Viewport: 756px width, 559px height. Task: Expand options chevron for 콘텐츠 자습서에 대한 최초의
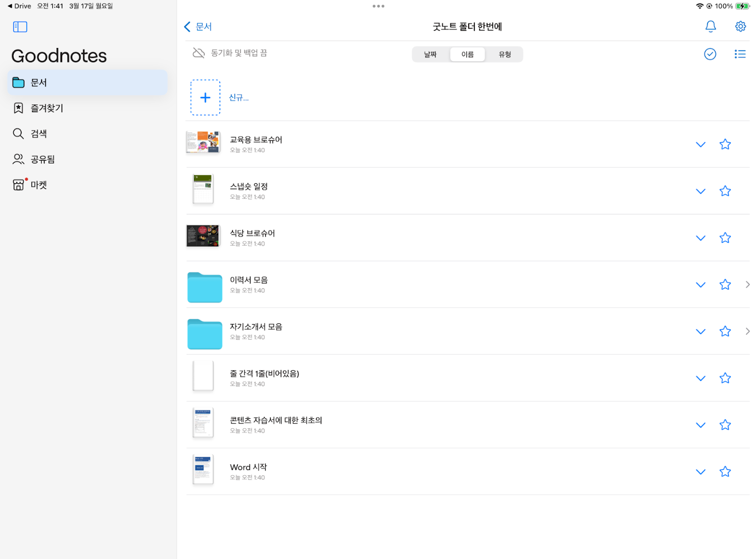tap(701, 425)
